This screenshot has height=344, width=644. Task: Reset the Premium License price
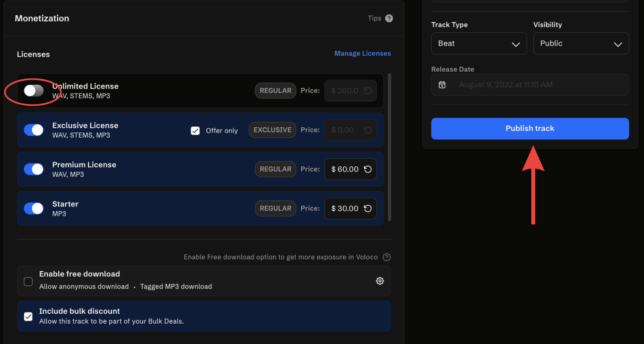click(x=368, y=169)
